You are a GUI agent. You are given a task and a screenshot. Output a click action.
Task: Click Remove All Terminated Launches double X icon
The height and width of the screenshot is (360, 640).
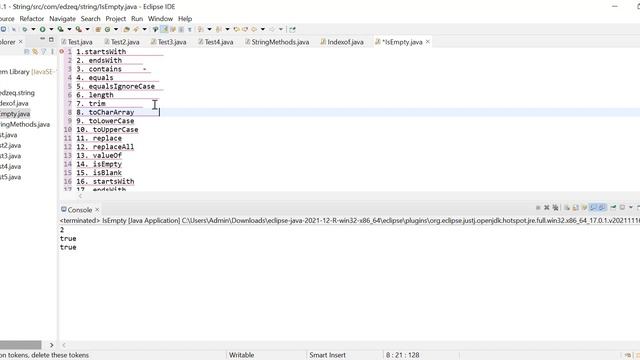[x=556, y=208]
